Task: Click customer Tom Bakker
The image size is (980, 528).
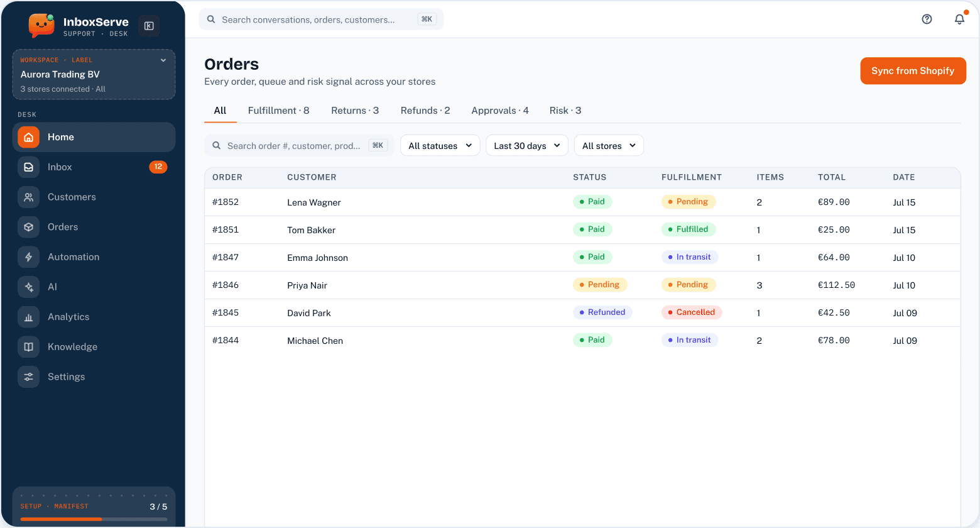Action: [312, 230]
